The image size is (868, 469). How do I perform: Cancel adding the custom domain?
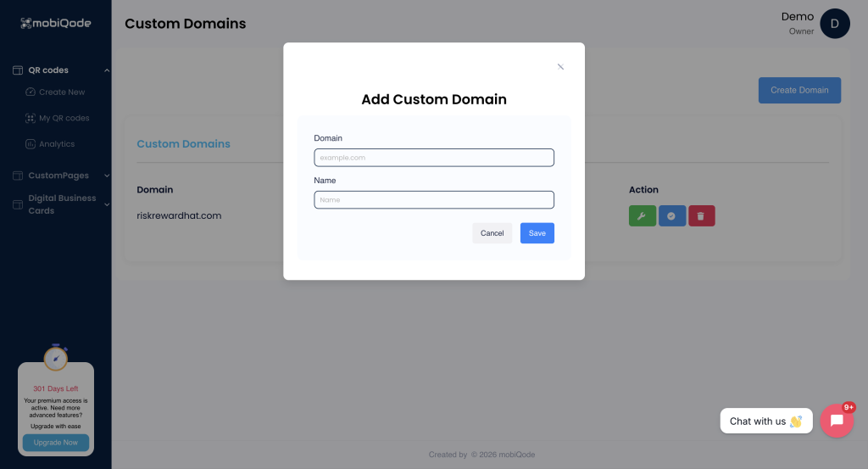point(492,233)
